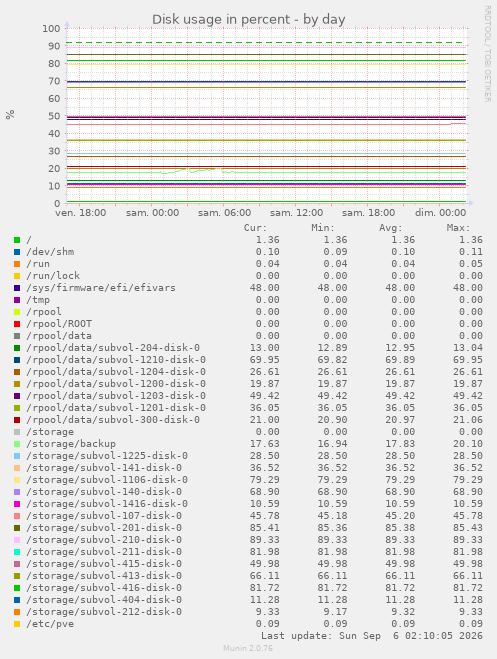Click the 'Avg:' column header
The width and height of the screenshot is (497, 659).
(x=391, y=228)
